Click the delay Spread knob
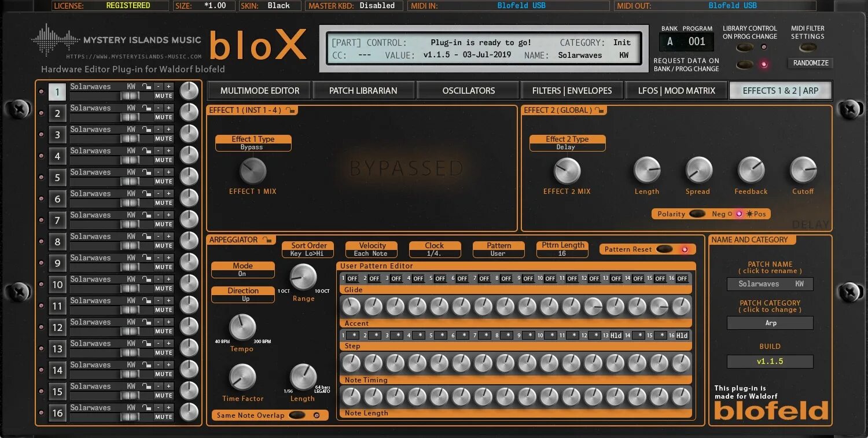This screenshot has height=438, width=868. [698, 170]
